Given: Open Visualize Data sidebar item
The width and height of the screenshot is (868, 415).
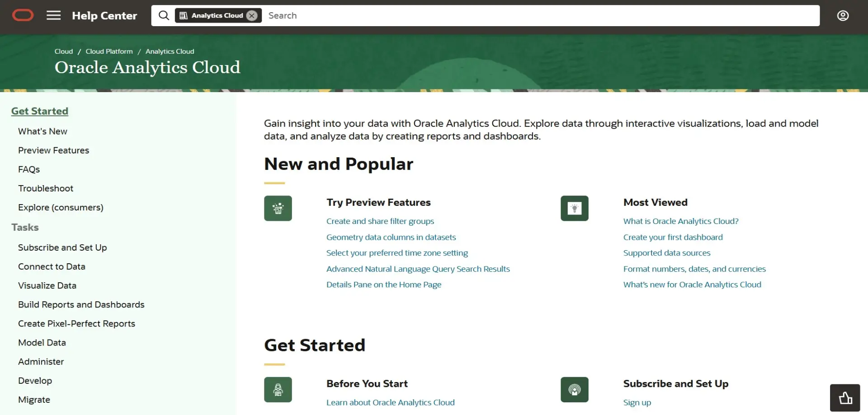Looking at the screenshot, I should [47, 285].
